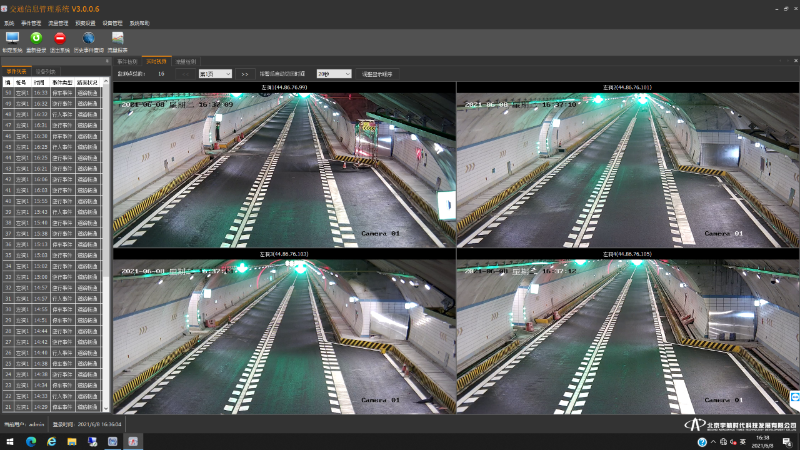Open File Explorer from the taskbar
This screenshot has height=450, width=800.
click(72, 441)
